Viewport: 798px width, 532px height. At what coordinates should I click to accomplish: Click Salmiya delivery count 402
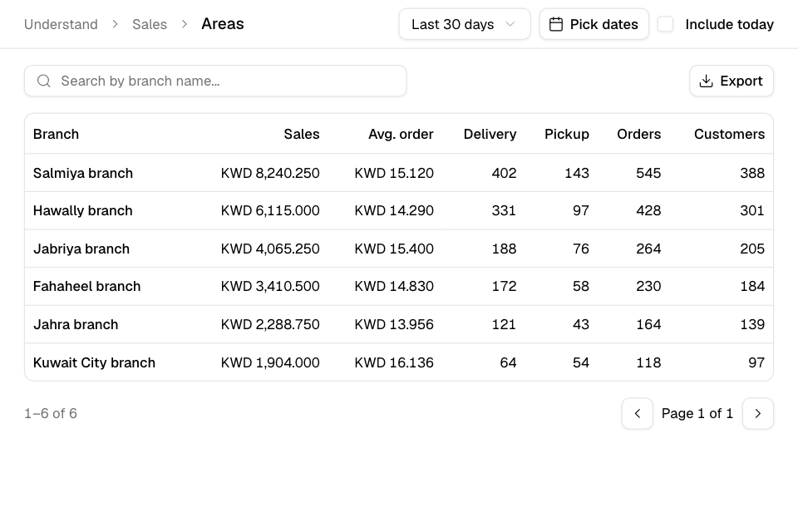coord(505,173)
